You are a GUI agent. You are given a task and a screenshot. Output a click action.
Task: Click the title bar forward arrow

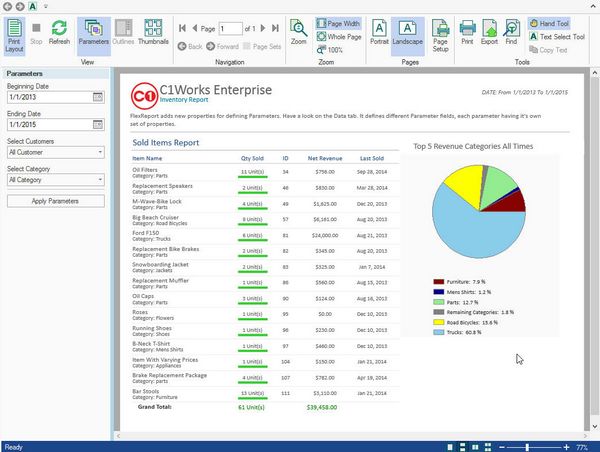point(20,7)
